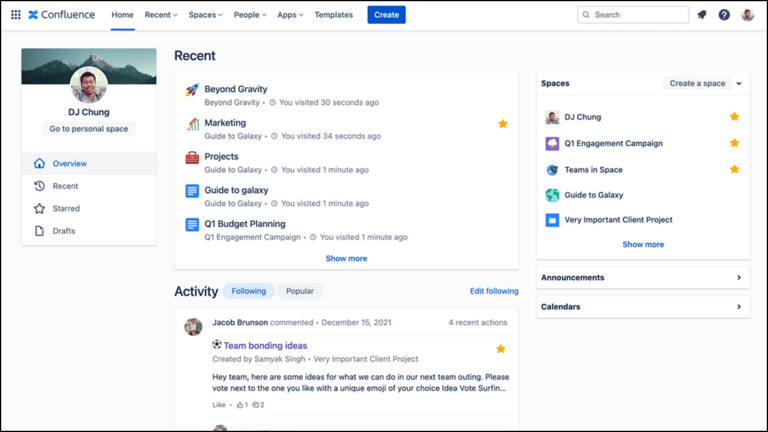Select Drafts in the left sidebar
The height and width of the screenshot is (432, 768).
point(89,231)
